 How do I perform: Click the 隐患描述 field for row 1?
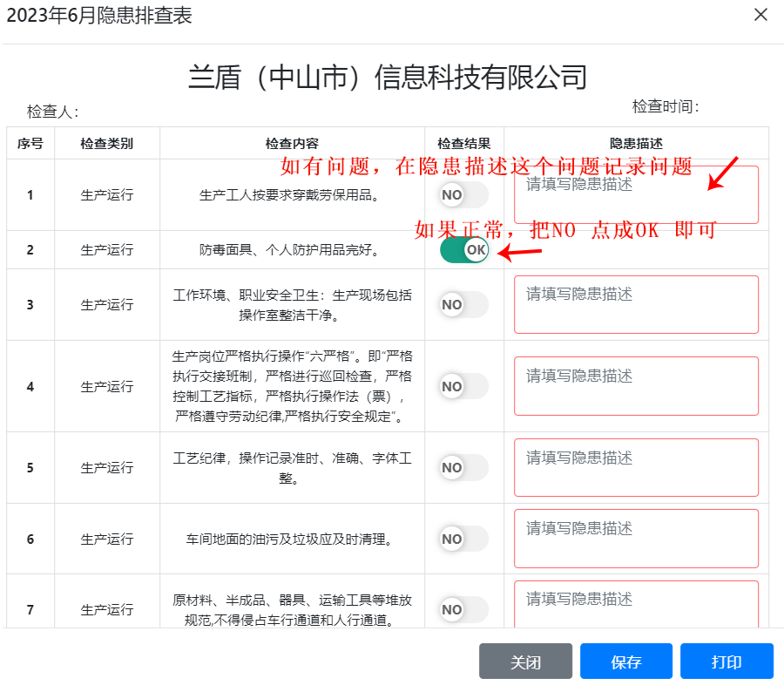click(636, 194)
